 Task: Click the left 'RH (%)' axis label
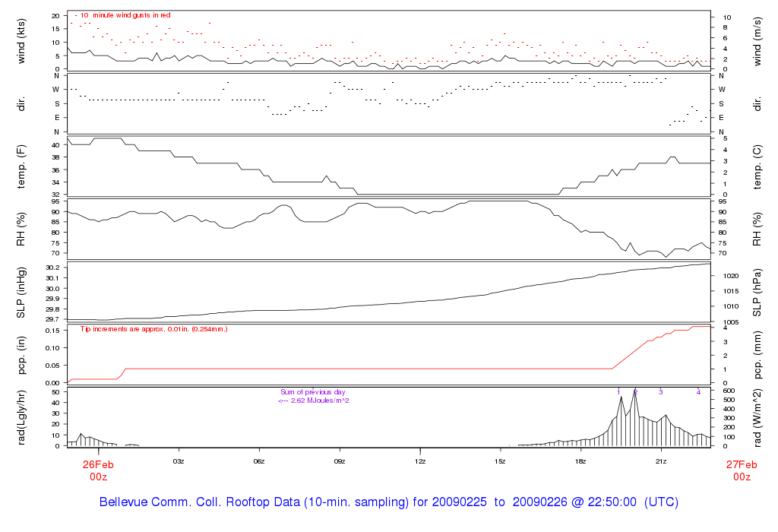21,229
